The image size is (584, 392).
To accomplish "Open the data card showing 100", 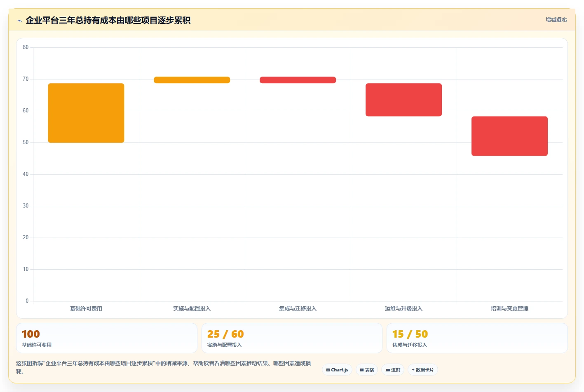I will click(x=107, y=338).
